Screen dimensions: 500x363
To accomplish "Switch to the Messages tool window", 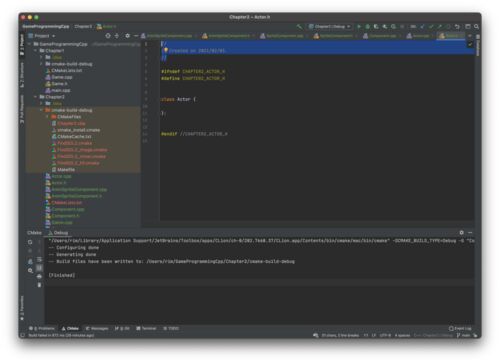I will (97, 328).
